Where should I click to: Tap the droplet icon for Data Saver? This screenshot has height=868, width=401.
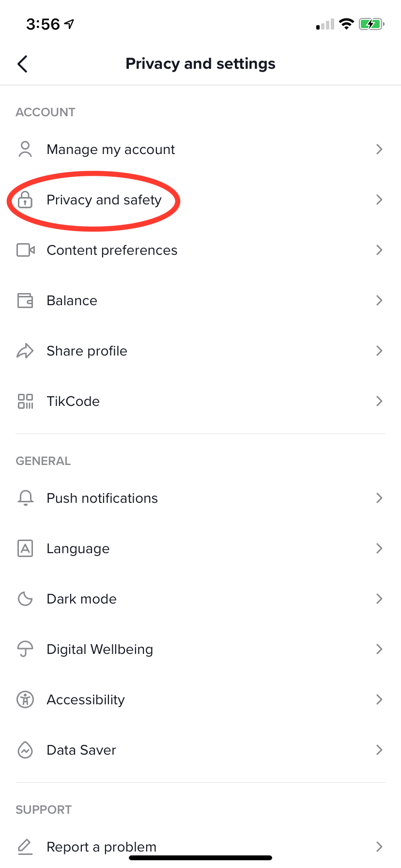coord(25,750)
